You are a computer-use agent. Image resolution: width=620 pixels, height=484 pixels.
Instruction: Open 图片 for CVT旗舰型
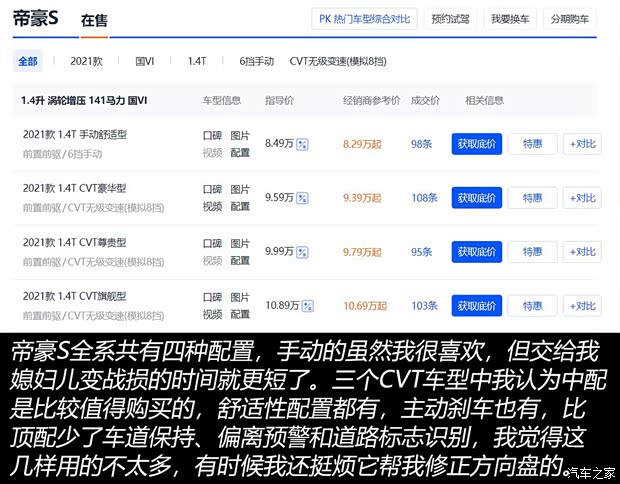(x=240, y=297)
